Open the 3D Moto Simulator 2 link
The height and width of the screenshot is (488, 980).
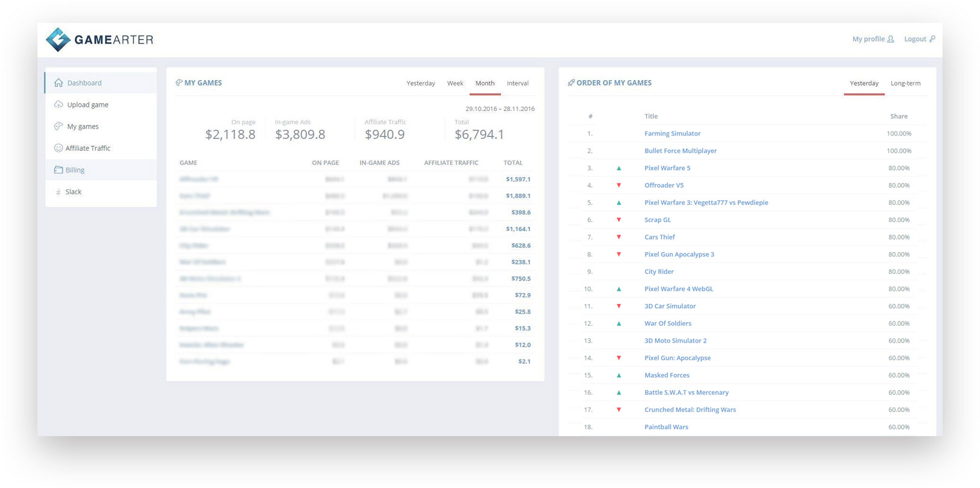676,341
